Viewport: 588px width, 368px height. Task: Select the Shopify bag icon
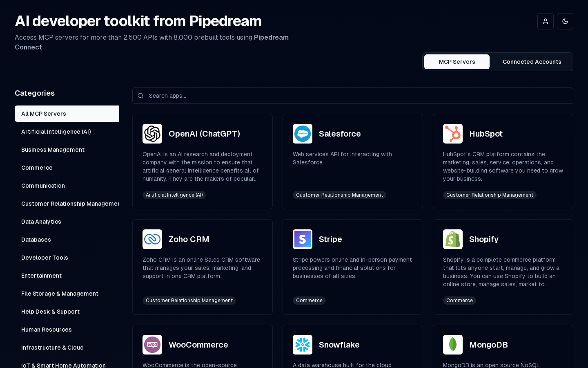[453, 239]
